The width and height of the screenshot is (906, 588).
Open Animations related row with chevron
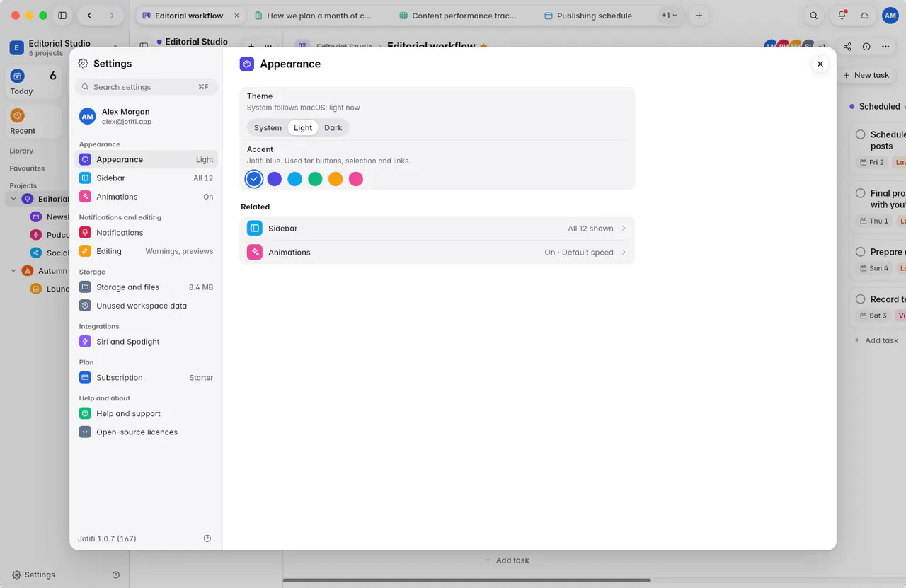[437, 252]
